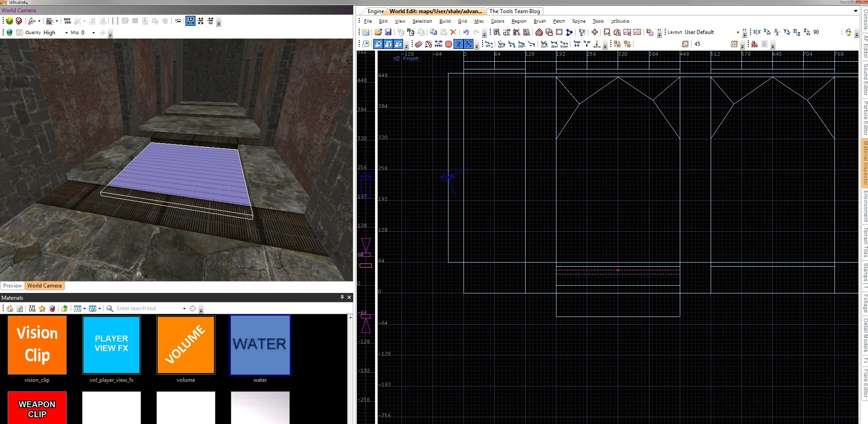868x424 pixels.
Task: Toggle the X axis lock button
Action: (x=378, y=44)
